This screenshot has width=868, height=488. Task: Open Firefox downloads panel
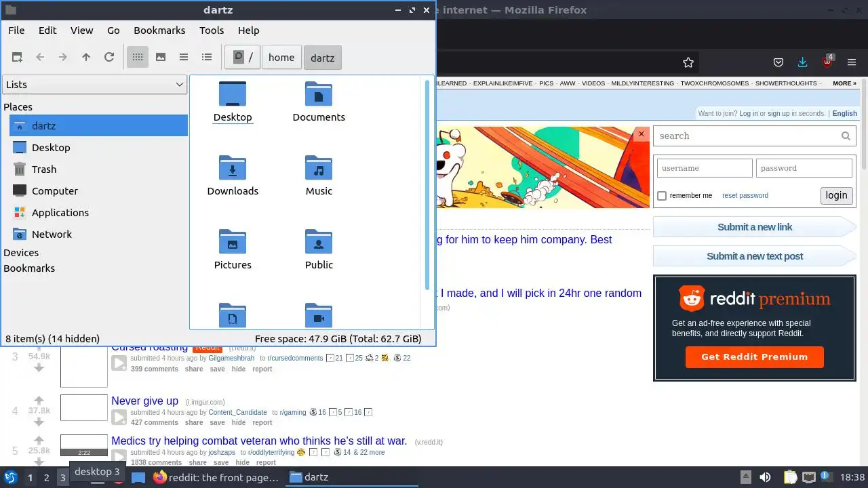point(803,62)
